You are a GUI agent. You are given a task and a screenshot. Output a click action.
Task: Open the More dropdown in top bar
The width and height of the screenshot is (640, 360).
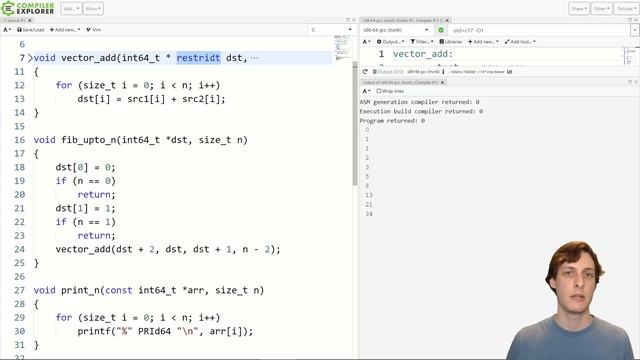point(93,9)
